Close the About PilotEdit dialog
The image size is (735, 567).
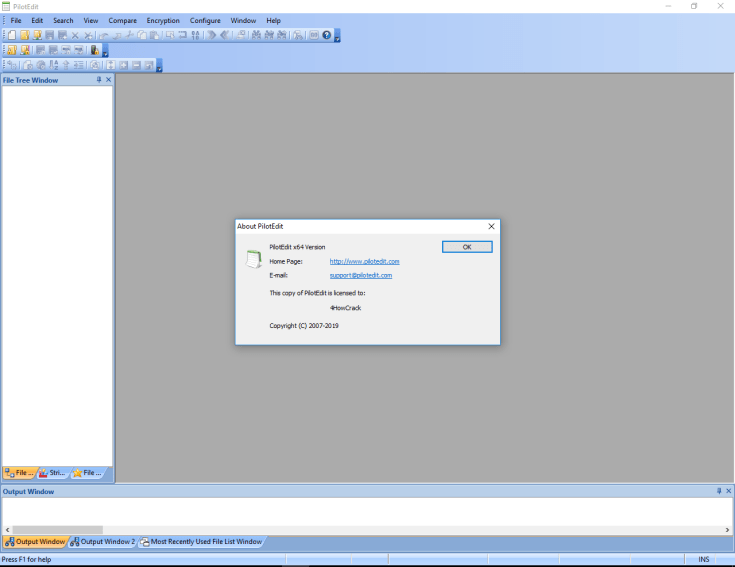pos(491,226)
